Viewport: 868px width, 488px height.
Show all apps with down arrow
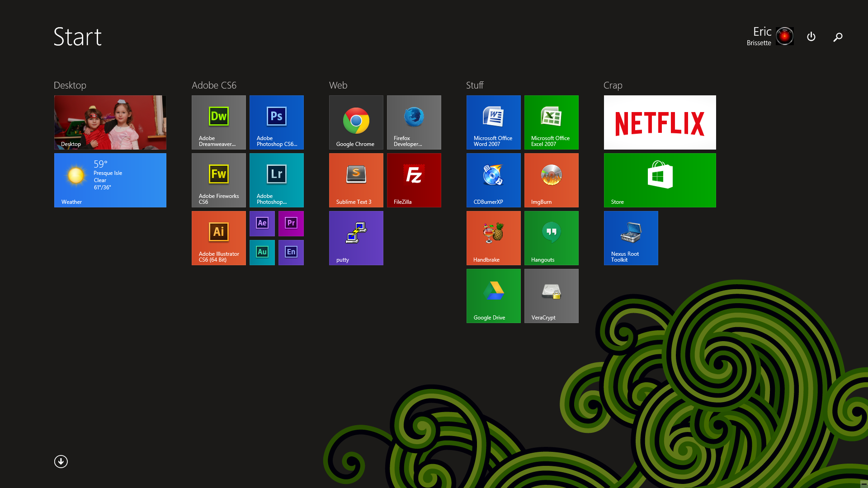(61, 461)
